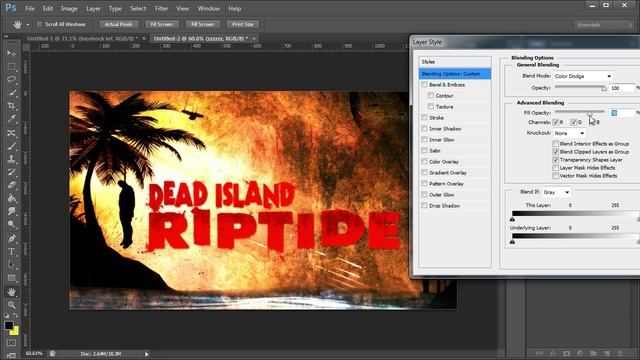Image resolution: width=640 pixels, height=360 pixels.
Task: Open the File menu
Action: click(x=30, y=8)
